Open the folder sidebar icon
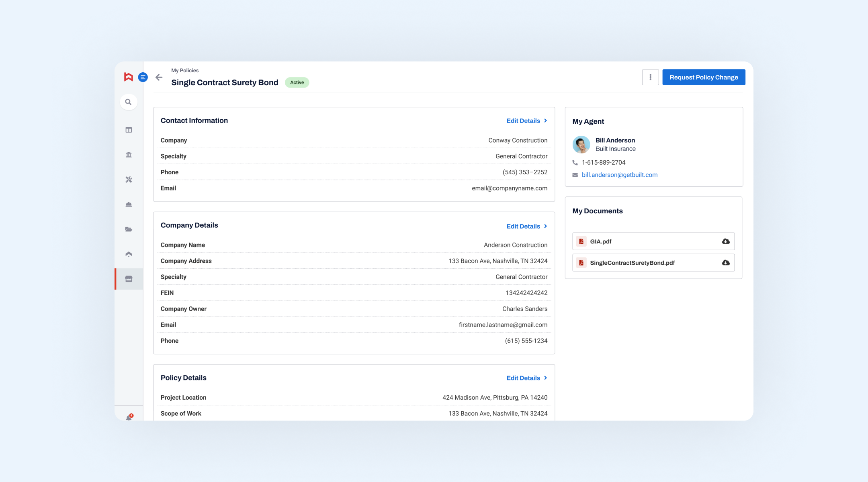The image size is (868, 482). point(129,229)
